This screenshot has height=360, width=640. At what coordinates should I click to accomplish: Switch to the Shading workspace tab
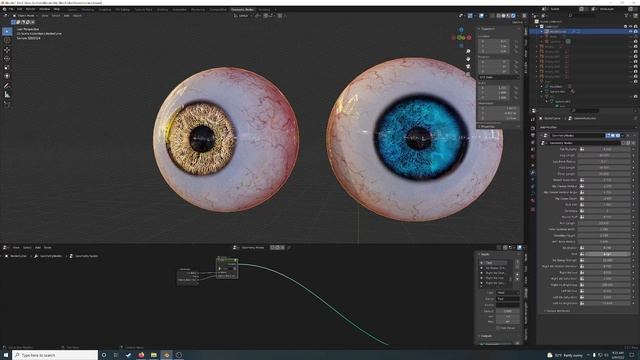162,9
